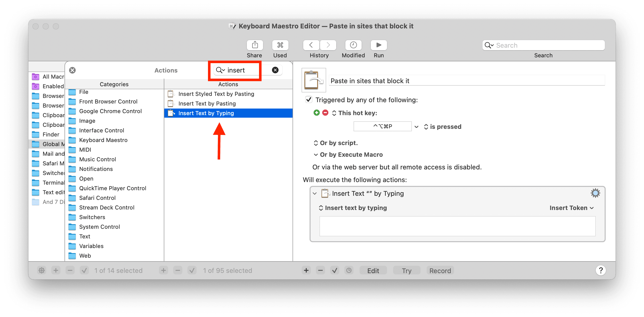Collapse the Insert Text by Typing action
This screenshot has width=644, height=317.
tap(315, 193)
